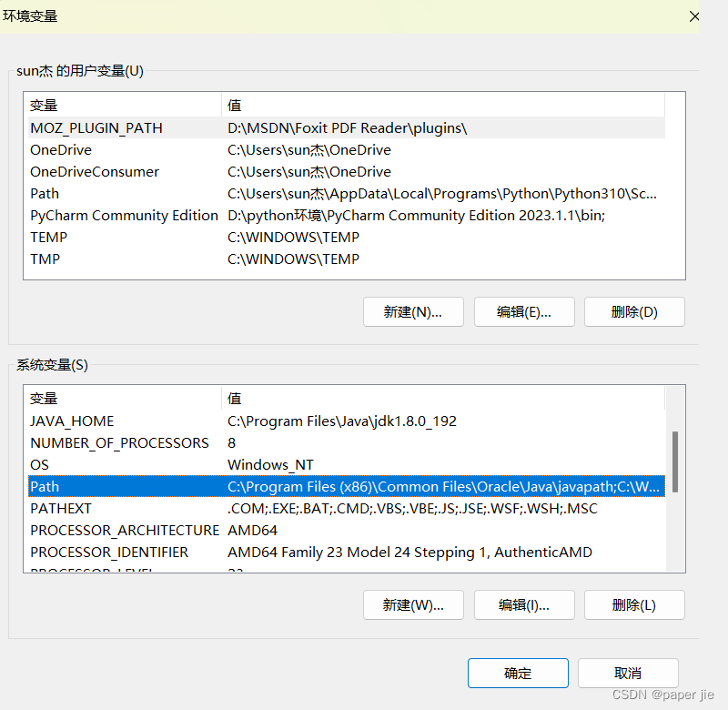Viewport: 728px width, 710px height.
Task: Click the AMD64 architecture value cell
Action: click(x=252, y=530)
